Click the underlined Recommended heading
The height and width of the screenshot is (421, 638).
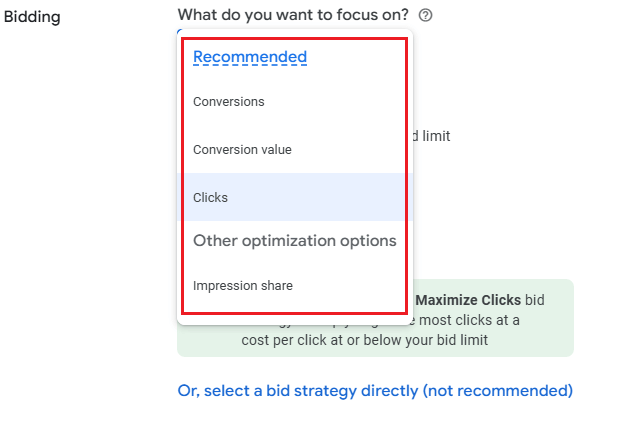click(250, 57)
